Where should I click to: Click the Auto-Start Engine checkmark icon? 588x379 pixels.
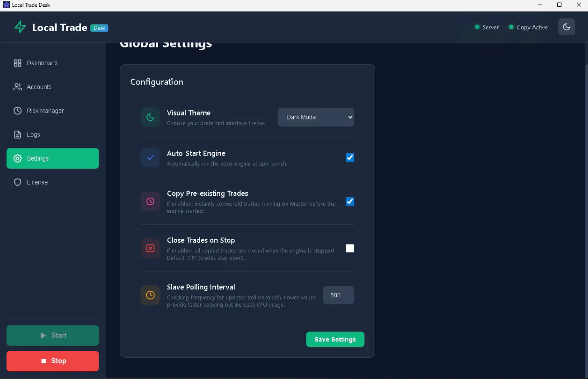(151, 158)
